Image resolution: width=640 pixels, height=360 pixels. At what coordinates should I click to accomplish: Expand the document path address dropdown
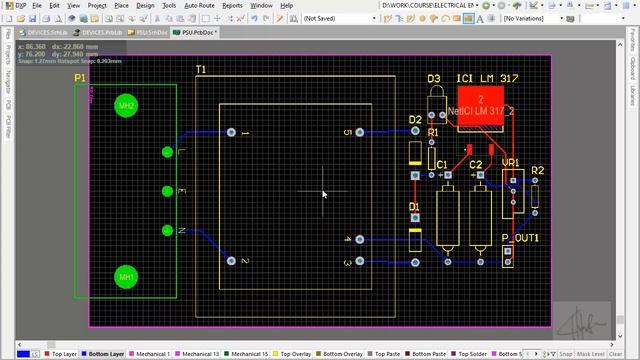point(477,6)
